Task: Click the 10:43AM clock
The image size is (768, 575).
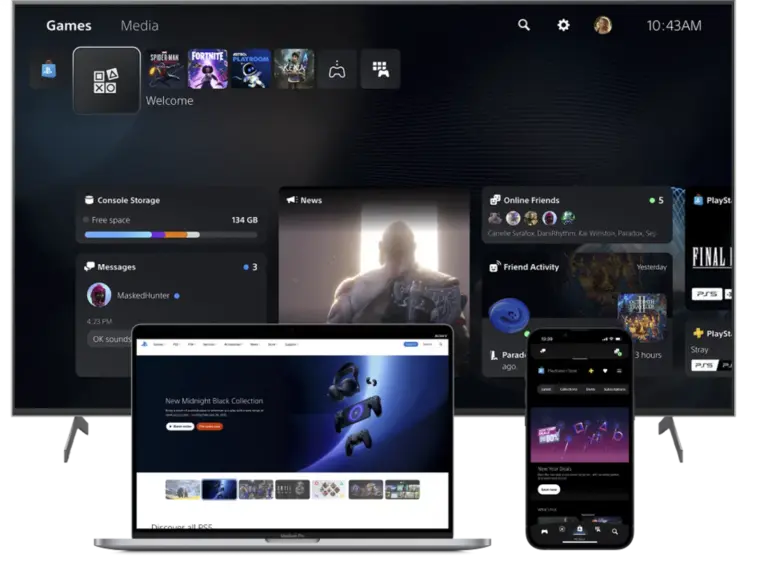Action: [674, 25]
